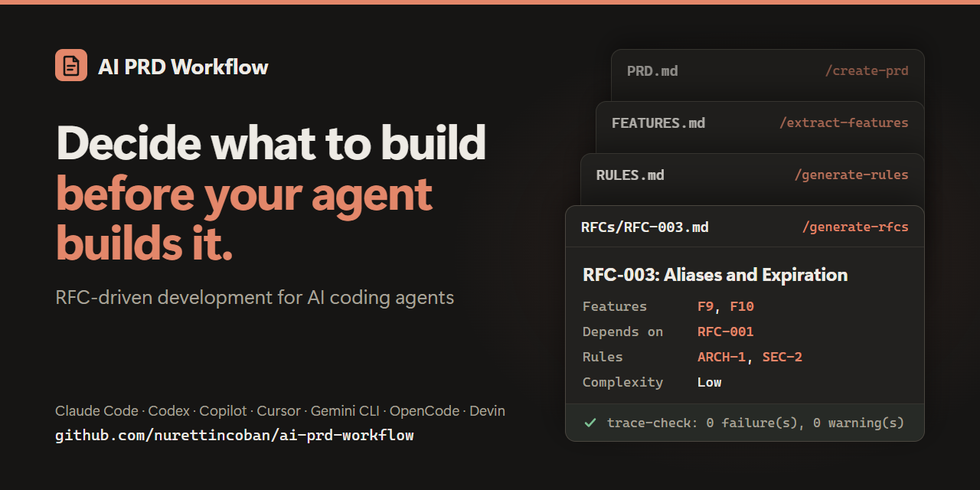980x490 pixels.
Task: Click the Depends on row label
Action: (x=622, y=332)
